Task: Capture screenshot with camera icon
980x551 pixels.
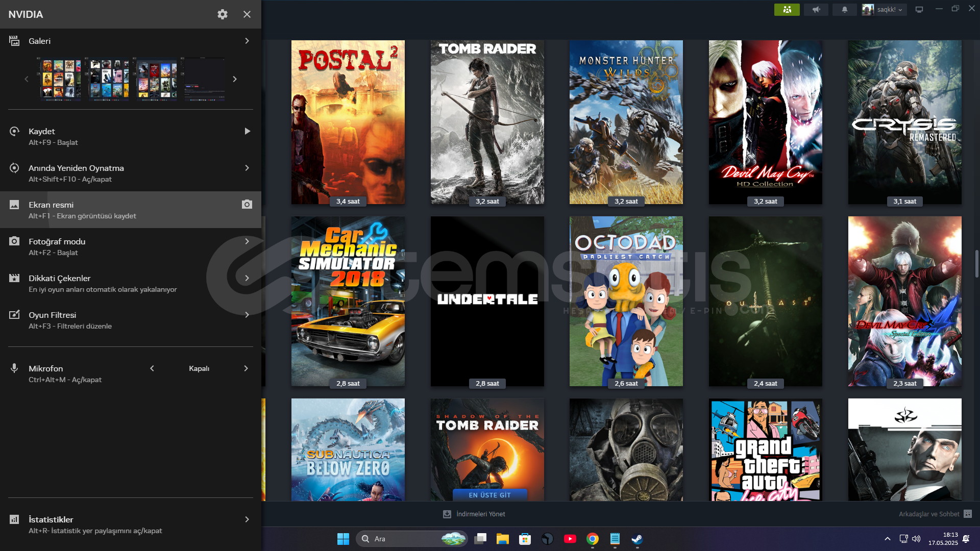Action: coord(247,204)
